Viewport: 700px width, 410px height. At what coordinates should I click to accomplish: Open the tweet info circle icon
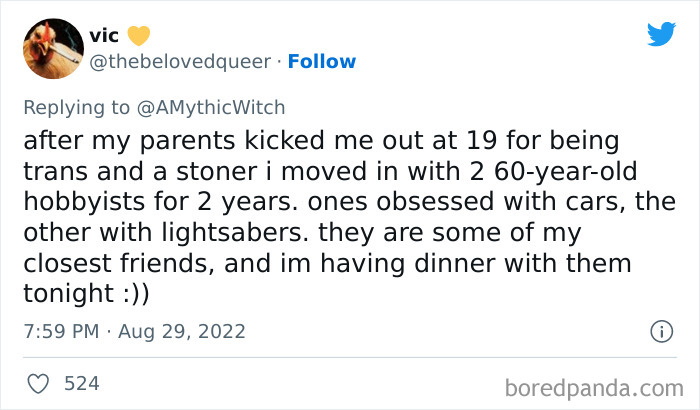click(660, 331)
